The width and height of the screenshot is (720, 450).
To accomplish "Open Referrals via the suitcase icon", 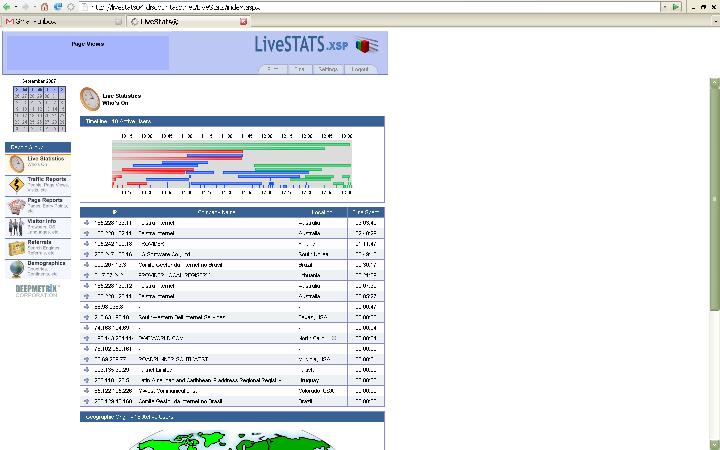I will click(17, 248).
